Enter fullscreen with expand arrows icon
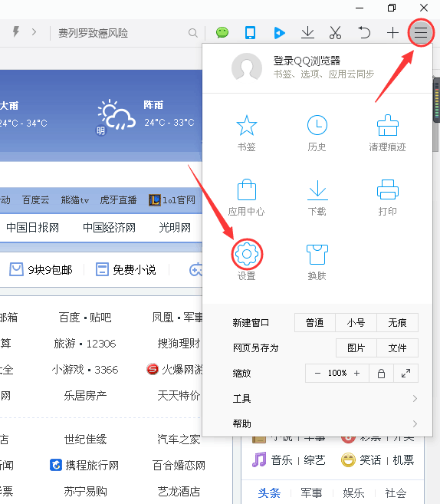Image resolution: width=440 pixels, height=504 pixels. [x=406, y=373]
